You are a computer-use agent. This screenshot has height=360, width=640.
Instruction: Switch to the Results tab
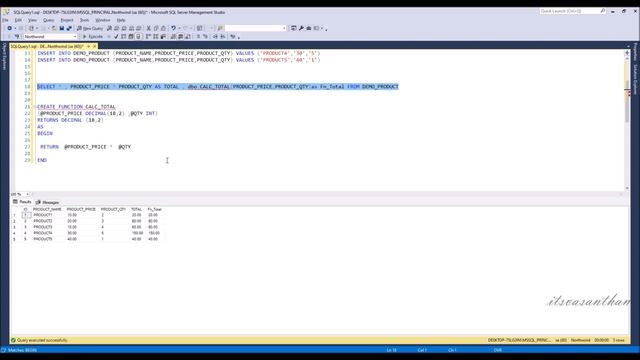[x=22, y=202]
